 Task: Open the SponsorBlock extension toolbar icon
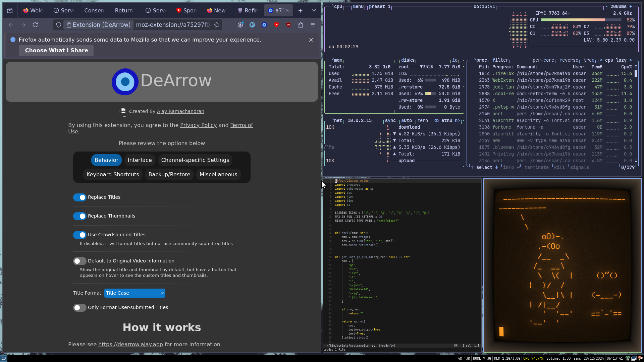pyautogui.click(x=276, y=25)
